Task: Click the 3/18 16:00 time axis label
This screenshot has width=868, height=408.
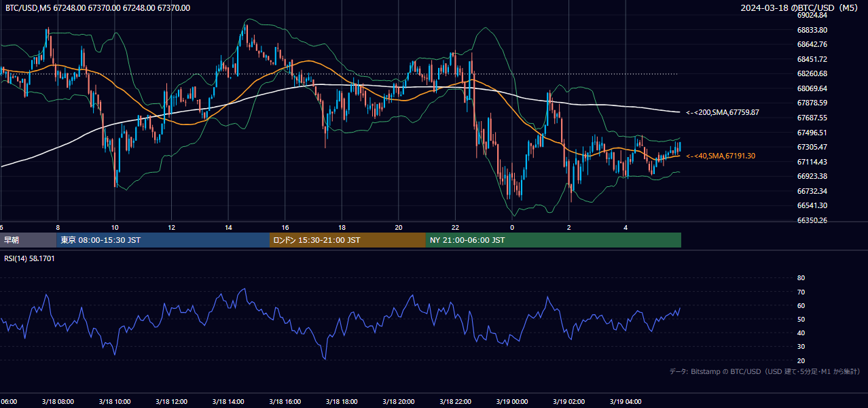Action: click(285, 402)
